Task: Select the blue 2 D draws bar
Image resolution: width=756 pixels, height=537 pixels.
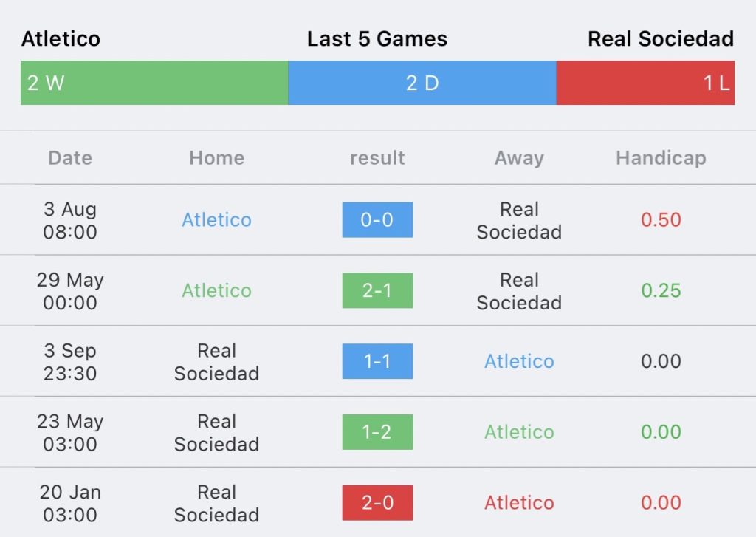Action: tap(422, 83)
